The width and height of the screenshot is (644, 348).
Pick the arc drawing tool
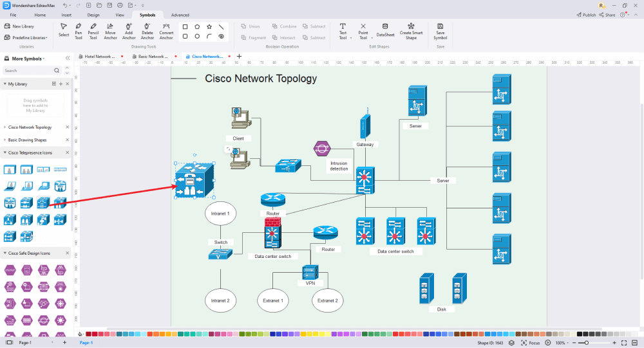209,37
